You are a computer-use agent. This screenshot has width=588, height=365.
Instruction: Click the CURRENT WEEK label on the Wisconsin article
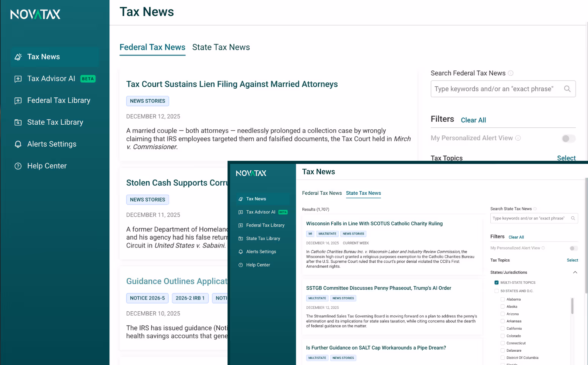tap(356, 243)
